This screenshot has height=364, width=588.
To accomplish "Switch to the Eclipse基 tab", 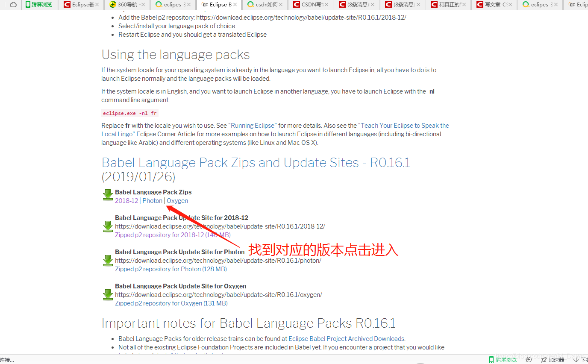I will coord(80,5).
